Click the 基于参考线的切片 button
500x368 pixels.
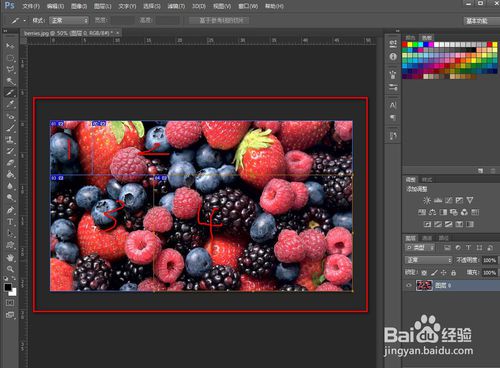coord(219,21)
